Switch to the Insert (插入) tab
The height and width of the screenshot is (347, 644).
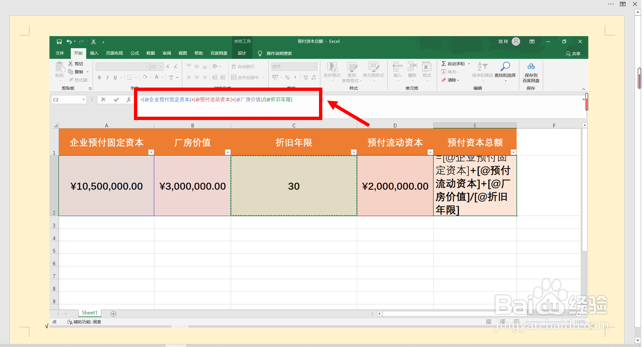(x=94, y=53)
